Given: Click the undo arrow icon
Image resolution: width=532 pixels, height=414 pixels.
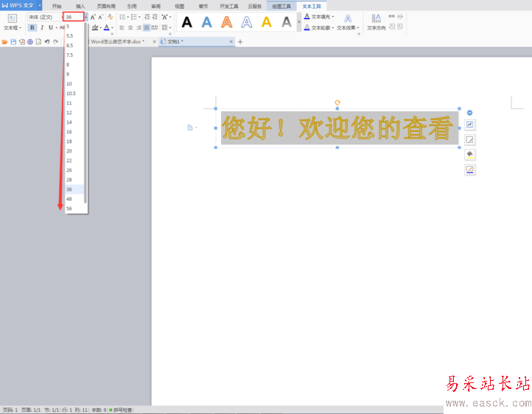Looking at the screenshot, I should (47, 42).
